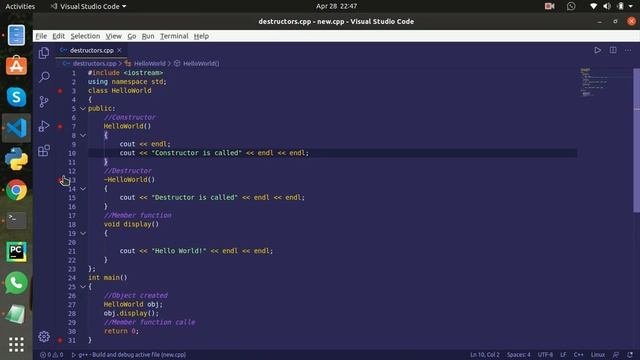Screen dimensions: 640x360
Task: Open Terminal from dock
Action: click(x=16, y=220)
